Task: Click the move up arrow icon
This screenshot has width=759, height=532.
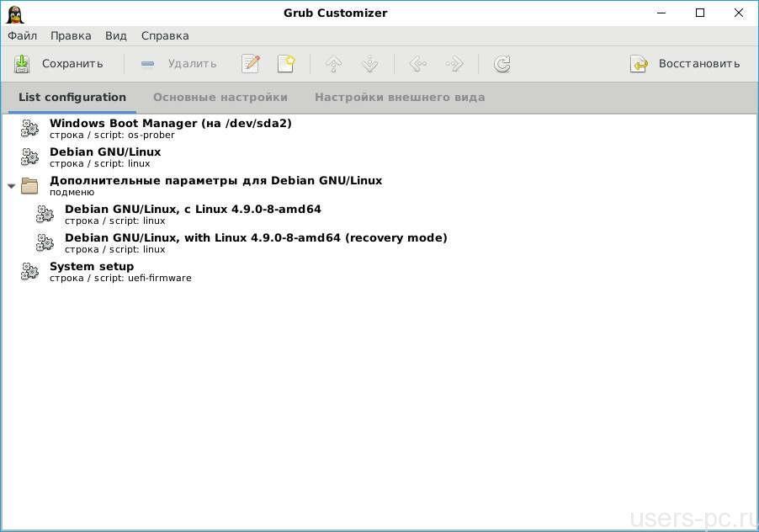Action: 334,64
